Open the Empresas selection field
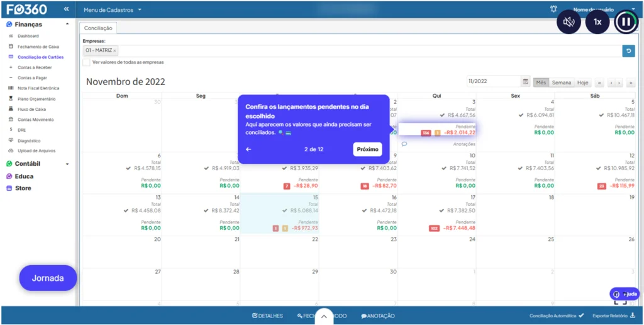 [352, 51]
